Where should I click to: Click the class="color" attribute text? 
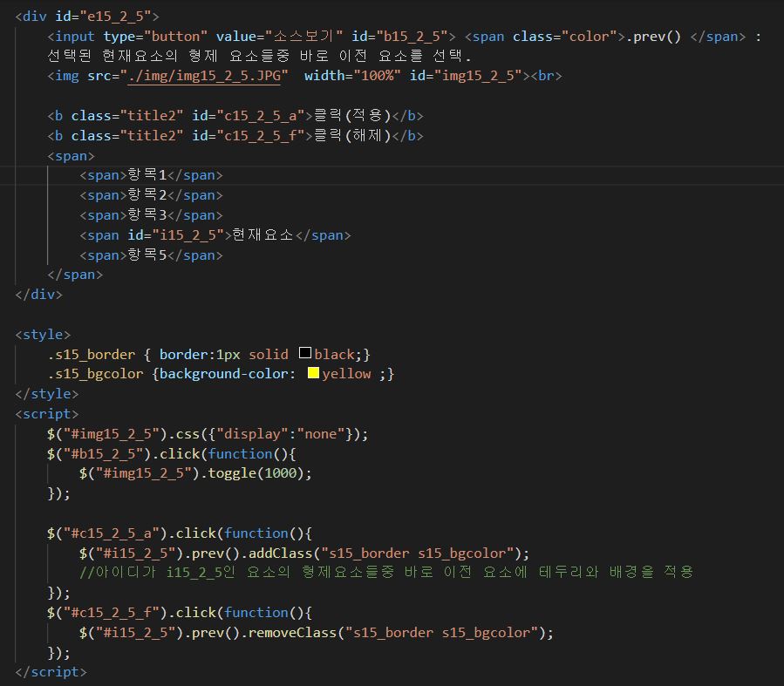[x=565, y=37]
